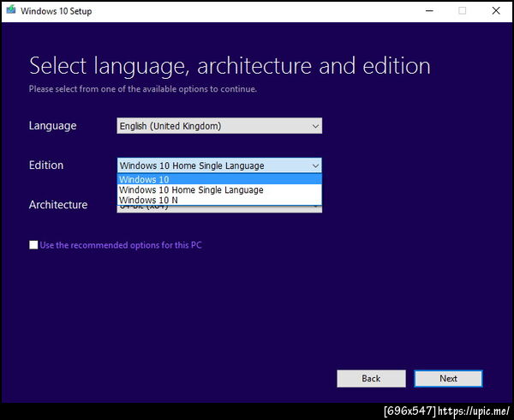Click the 'Edition' field label
The height and width of the screenshot is (420, 514).
(46, 165)
